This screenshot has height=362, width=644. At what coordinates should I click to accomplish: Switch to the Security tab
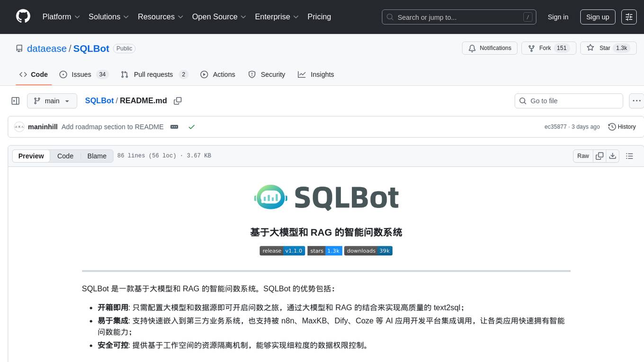click(x=267, y=74)
